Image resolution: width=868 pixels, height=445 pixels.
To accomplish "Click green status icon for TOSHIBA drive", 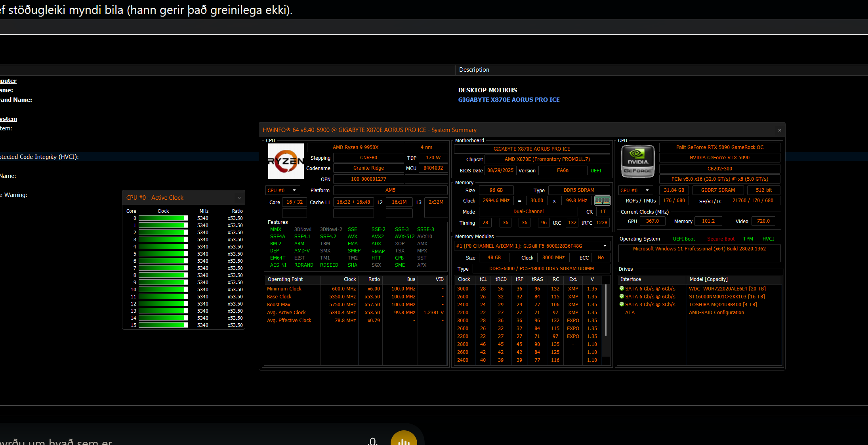I will point(622,304).
